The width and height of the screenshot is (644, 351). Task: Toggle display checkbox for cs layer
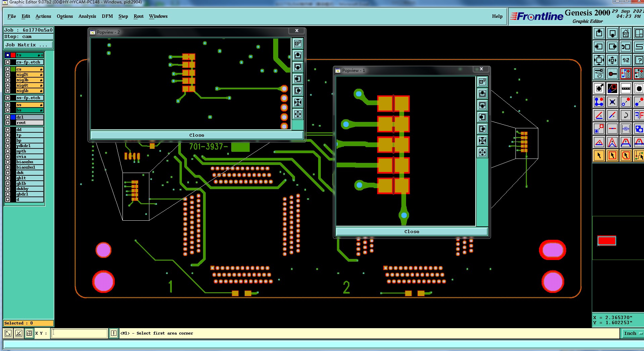7,69
